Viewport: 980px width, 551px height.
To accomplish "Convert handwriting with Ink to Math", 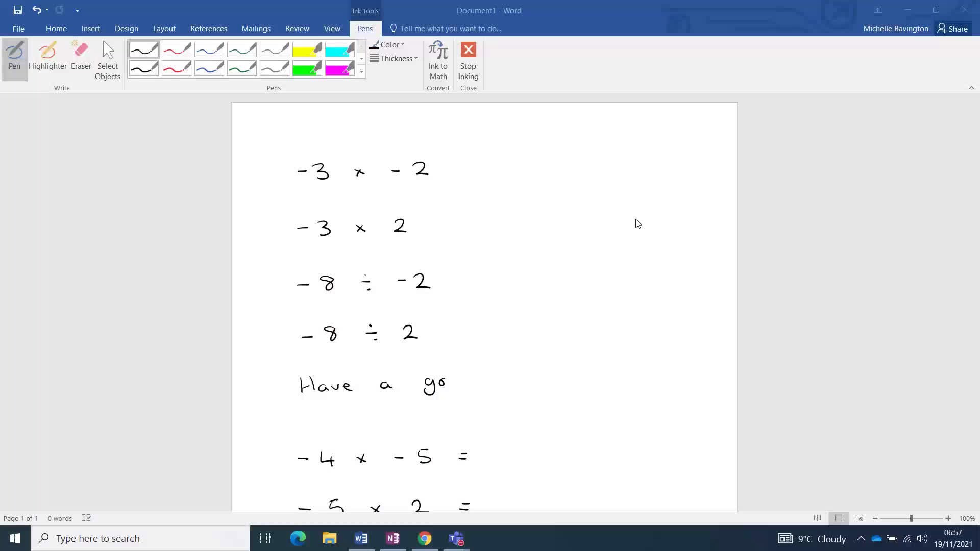I will pos(438,61).
